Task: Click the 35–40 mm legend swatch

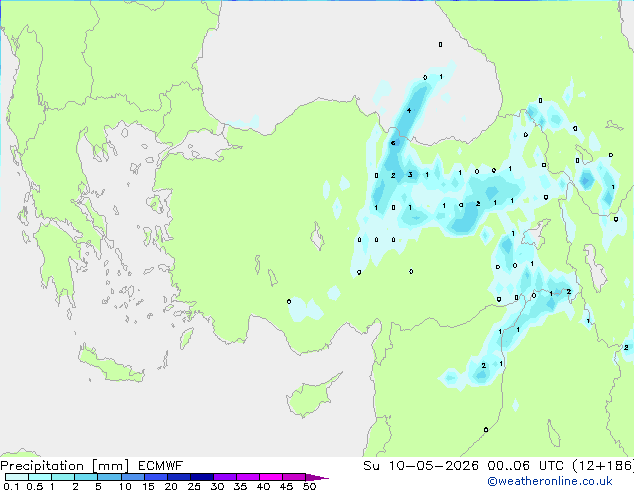Action: point(248,477)
